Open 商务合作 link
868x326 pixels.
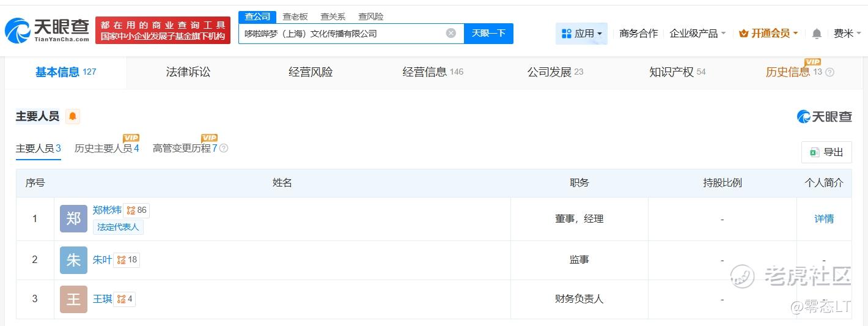click(639, 34)
